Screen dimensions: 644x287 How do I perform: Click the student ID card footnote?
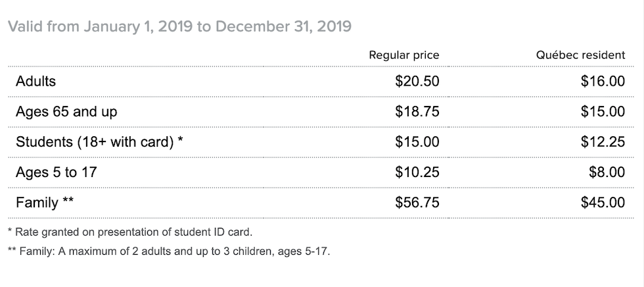tap(130, 232)
